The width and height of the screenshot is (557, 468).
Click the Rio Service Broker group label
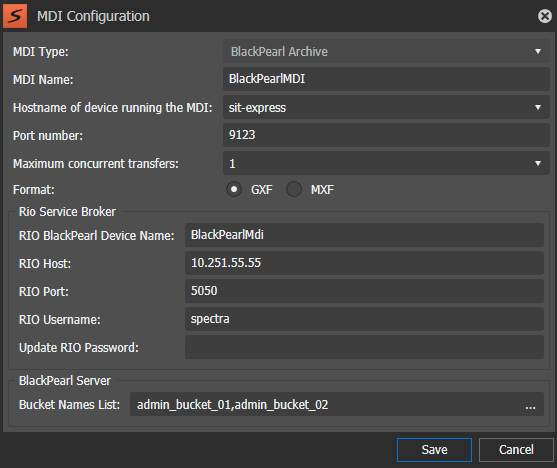67,212
